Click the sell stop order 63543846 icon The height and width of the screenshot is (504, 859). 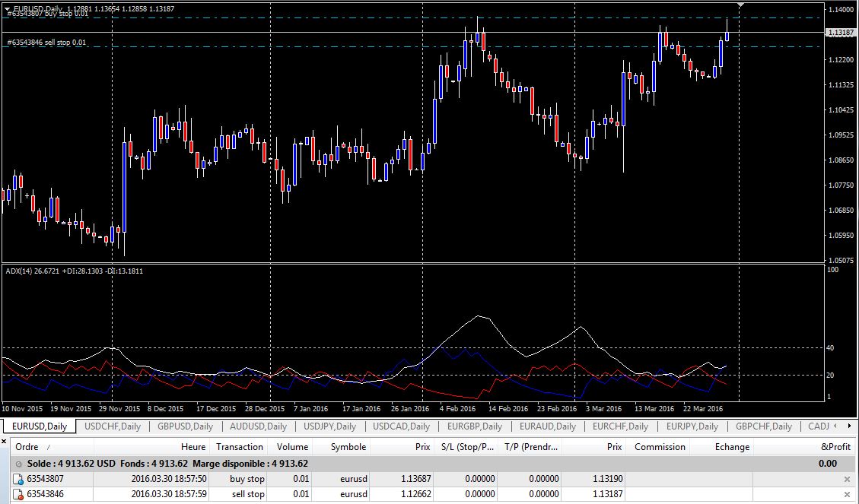tap(19, 495)
